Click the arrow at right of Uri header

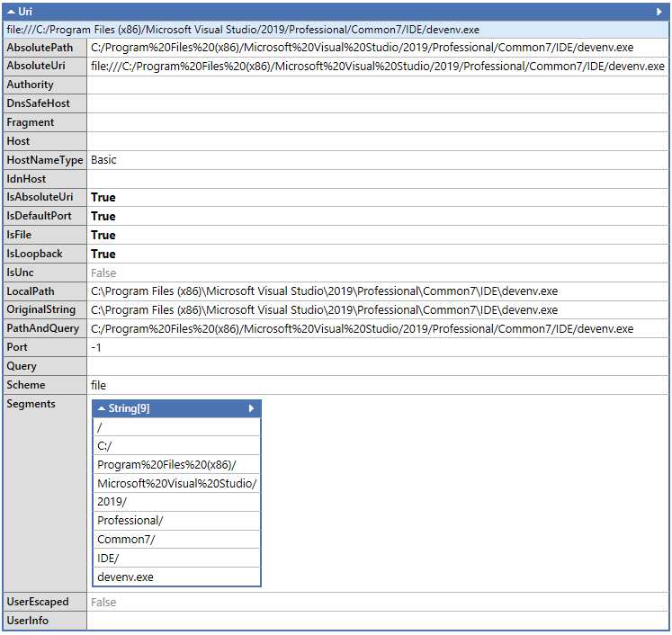click(659, 12)
